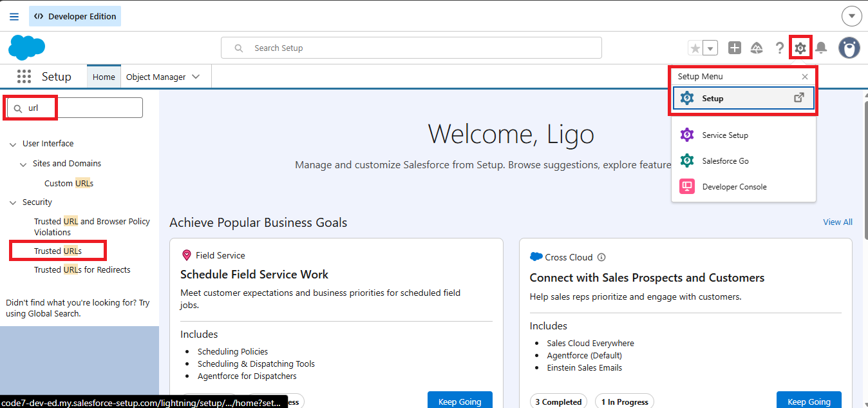Open Trusted URL and Browser Policy Violations

92,227
